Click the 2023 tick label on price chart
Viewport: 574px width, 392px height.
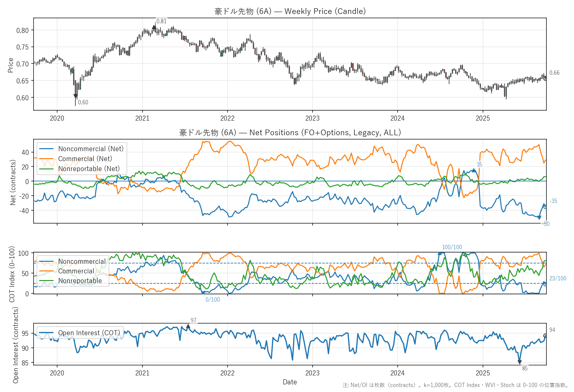(x=312, y=118)
